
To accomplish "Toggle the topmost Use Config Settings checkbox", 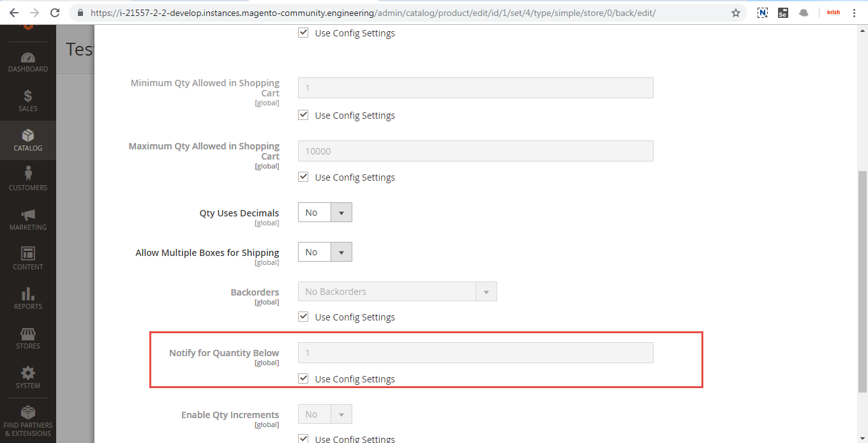I will click(304, 33).
